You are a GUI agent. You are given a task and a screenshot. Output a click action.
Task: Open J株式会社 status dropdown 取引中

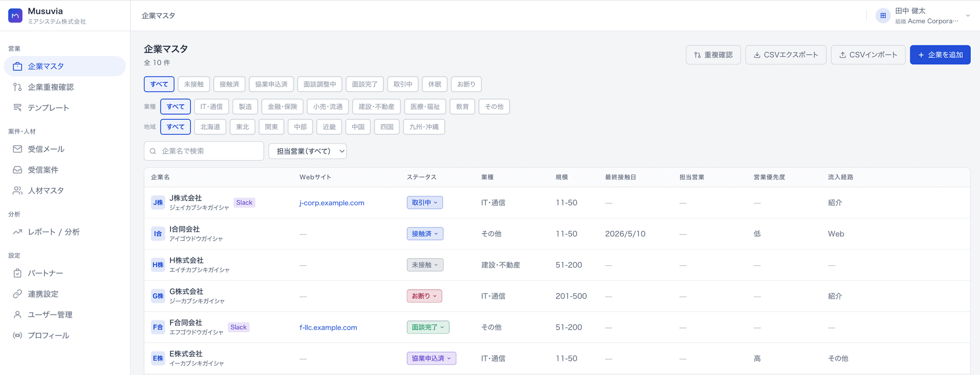coord(425,203)
